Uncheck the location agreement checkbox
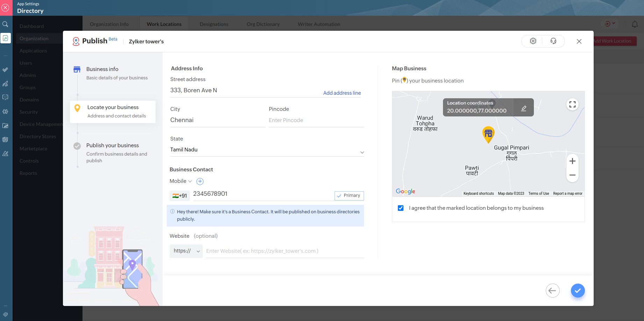 401,208
